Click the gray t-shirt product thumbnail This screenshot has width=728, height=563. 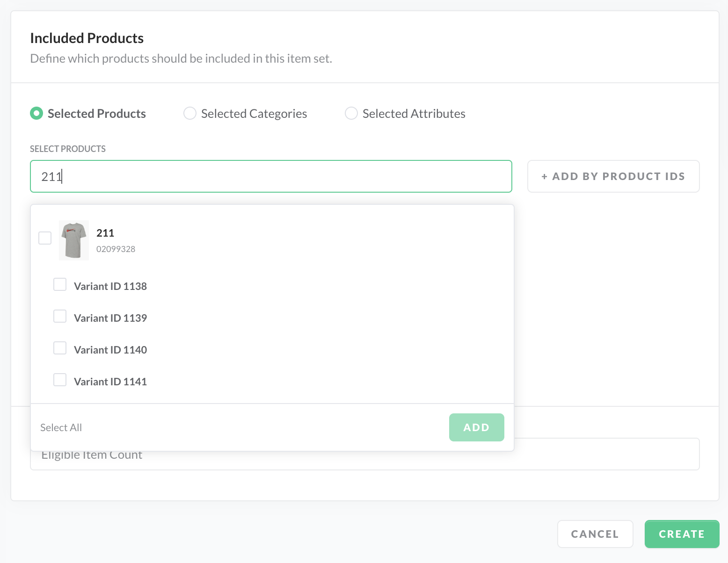coord(74,240)
